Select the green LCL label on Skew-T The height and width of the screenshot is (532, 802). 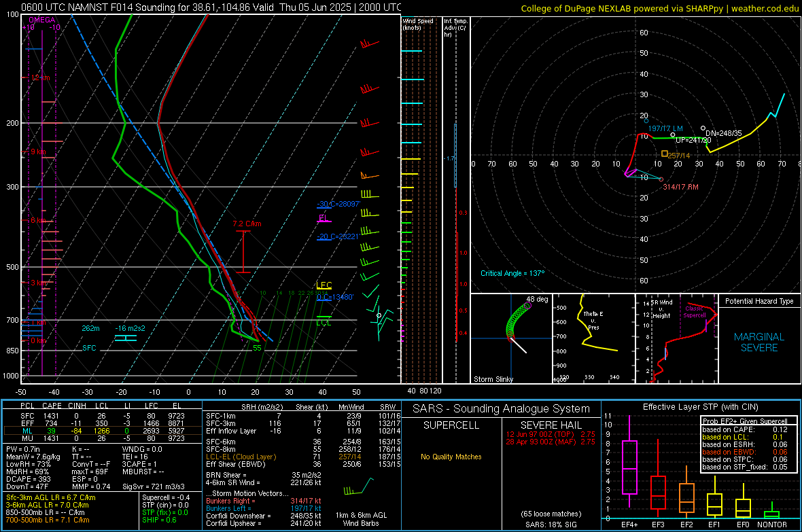click(x=324, y=322)
